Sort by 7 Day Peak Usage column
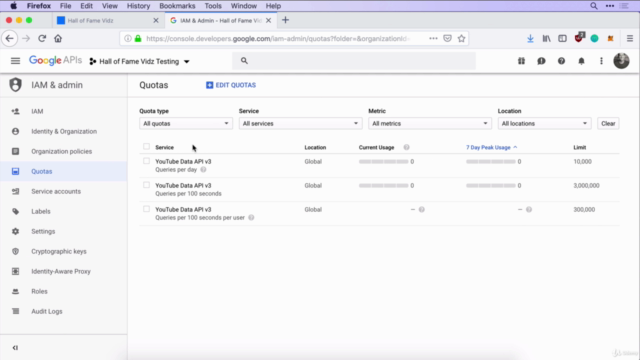The image size is (640, 360). [491, 147]
